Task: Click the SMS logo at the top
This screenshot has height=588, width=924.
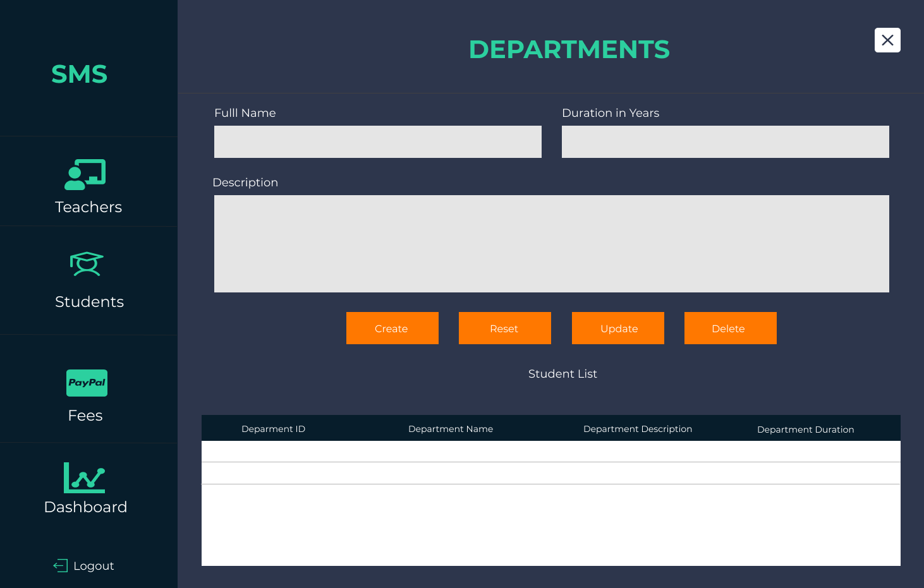Action: pyautogui.click(x=79, y=74)
